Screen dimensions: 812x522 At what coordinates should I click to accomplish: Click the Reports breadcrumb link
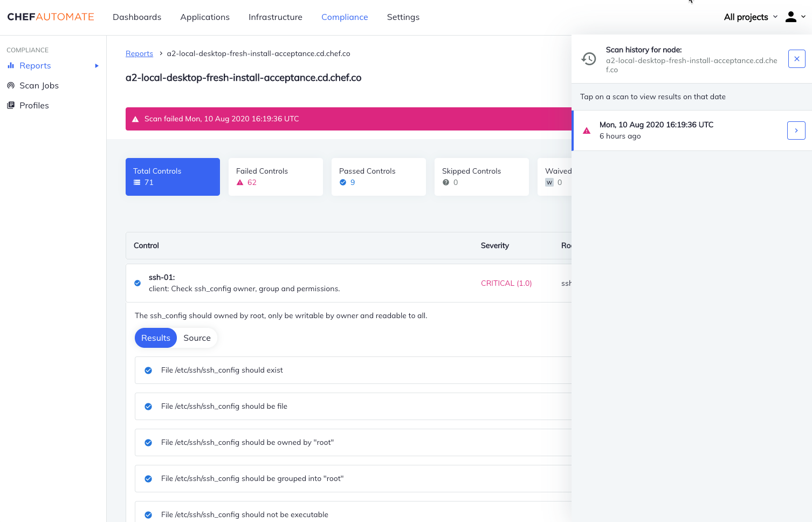[139, 53]
